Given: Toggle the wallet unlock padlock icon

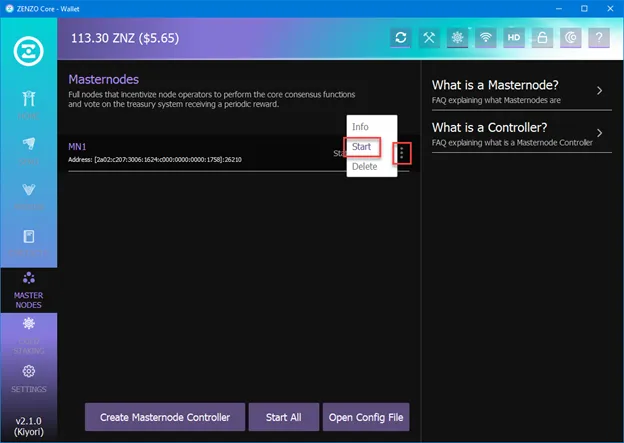Looking at the screenshot, I should tap(542, 38).
